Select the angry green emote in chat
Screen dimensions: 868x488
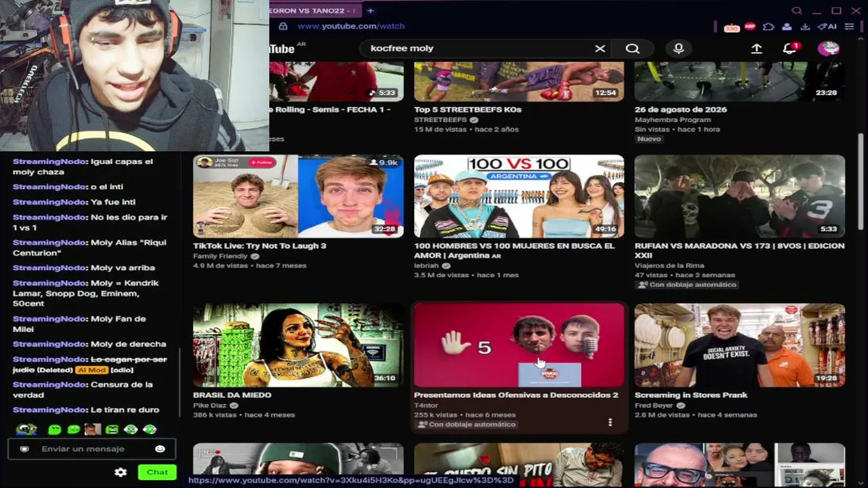112,429
